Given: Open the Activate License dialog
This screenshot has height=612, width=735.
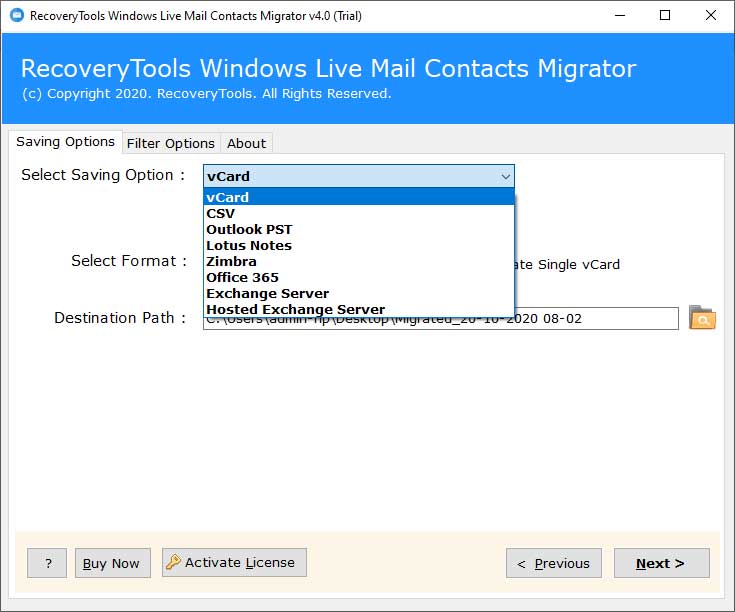Looking at the screenshot, I should tap(234, 562).
